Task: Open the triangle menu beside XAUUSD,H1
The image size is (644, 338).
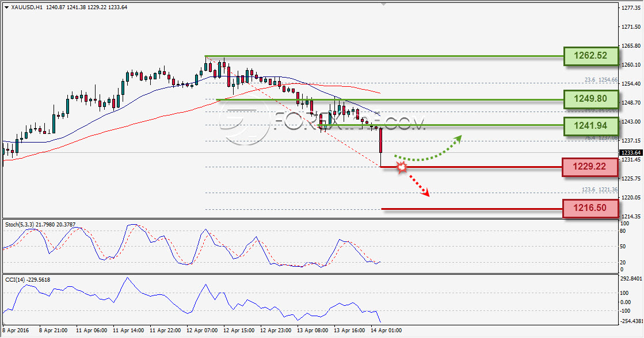Action: pos(6,7)
